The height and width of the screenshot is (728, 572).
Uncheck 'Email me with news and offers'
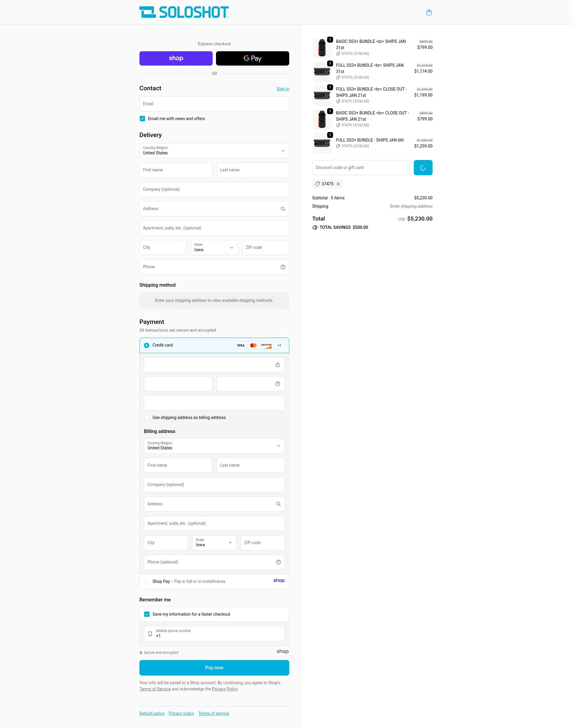(142, 118)
